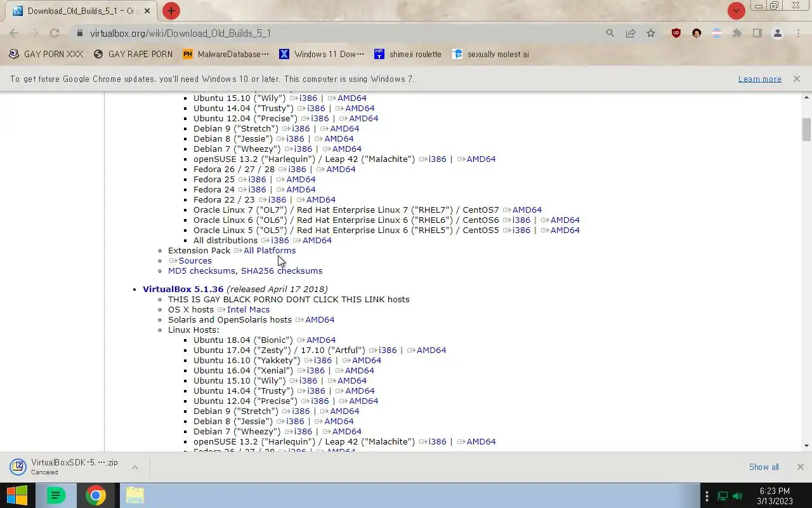The height and width of the screenshot is (508, 812).
Task: Share this page using the share icon
Action: 631,33
